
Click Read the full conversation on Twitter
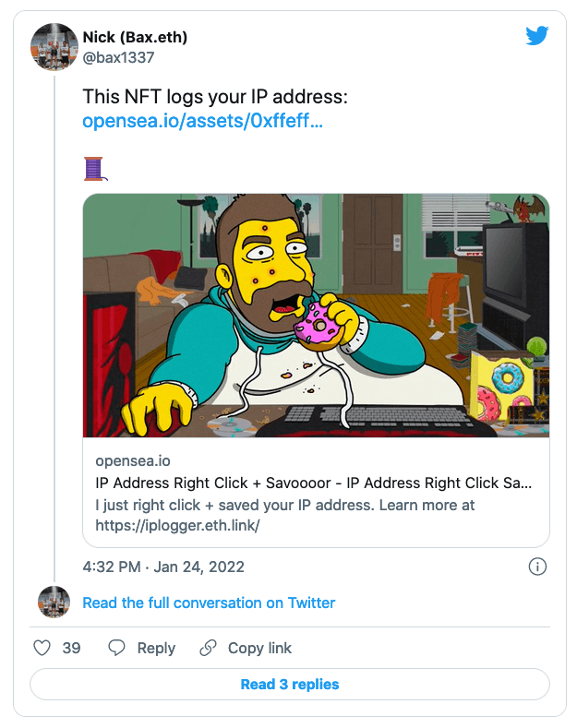(x=209, y=603)
